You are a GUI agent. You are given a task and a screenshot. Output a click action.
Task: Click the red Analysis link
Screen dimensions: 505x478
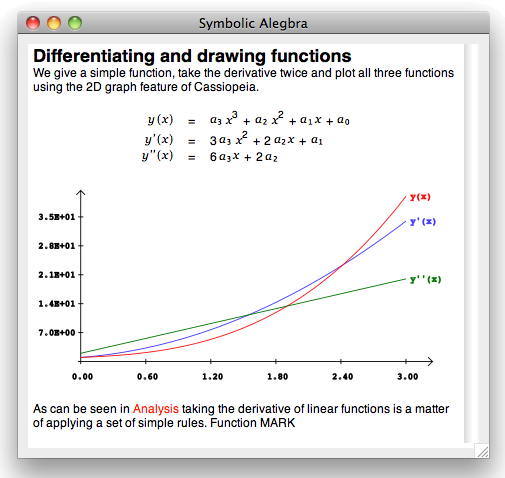coord(156,409)
